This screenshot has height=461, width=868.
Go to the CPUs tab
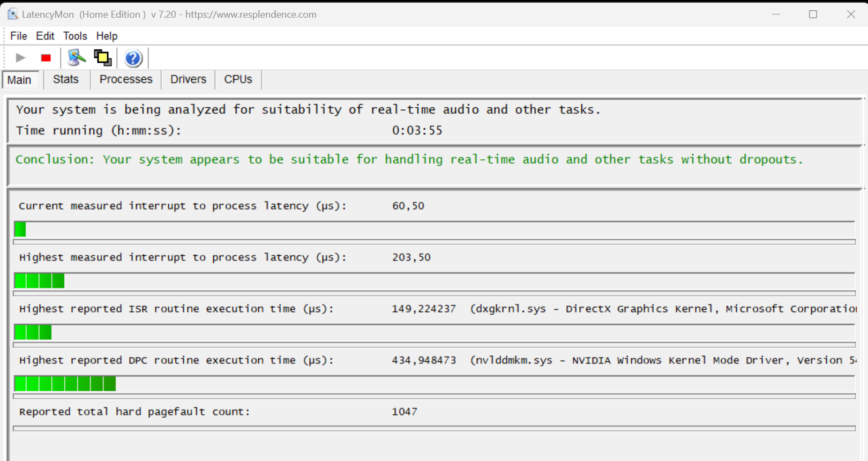(x=238, y=79)
